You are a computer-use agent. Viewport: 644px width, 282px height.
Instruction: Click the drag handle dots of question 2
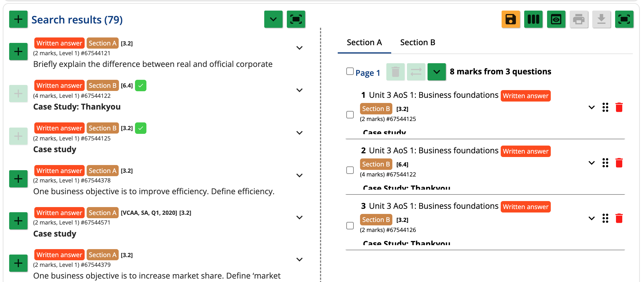click(605, 163)
